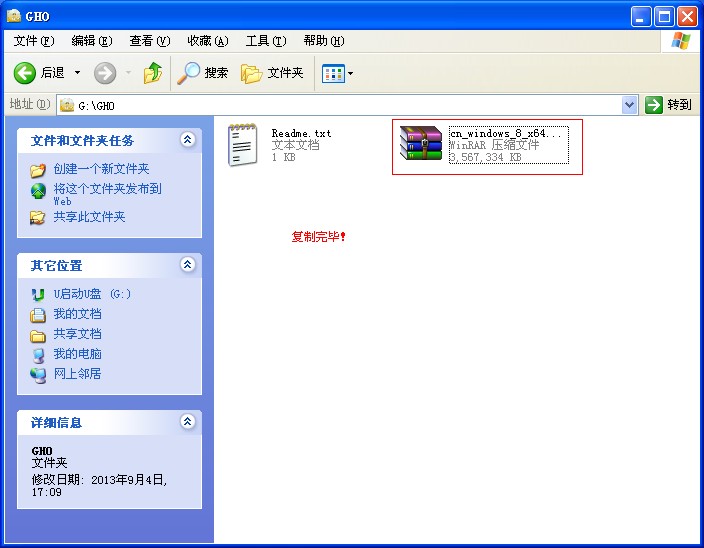Click the folder icon in address bar

pyautogui.click(x=67, y=105)
